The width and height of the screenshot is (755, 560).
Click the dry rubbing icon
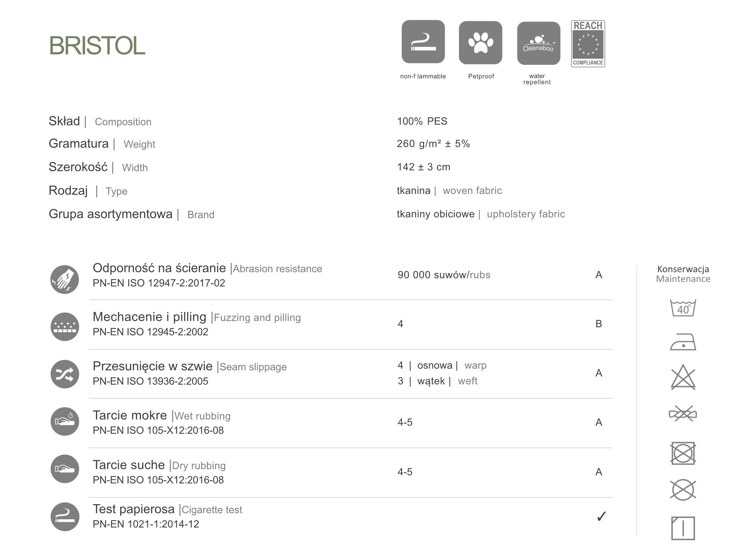click(65, 469)
